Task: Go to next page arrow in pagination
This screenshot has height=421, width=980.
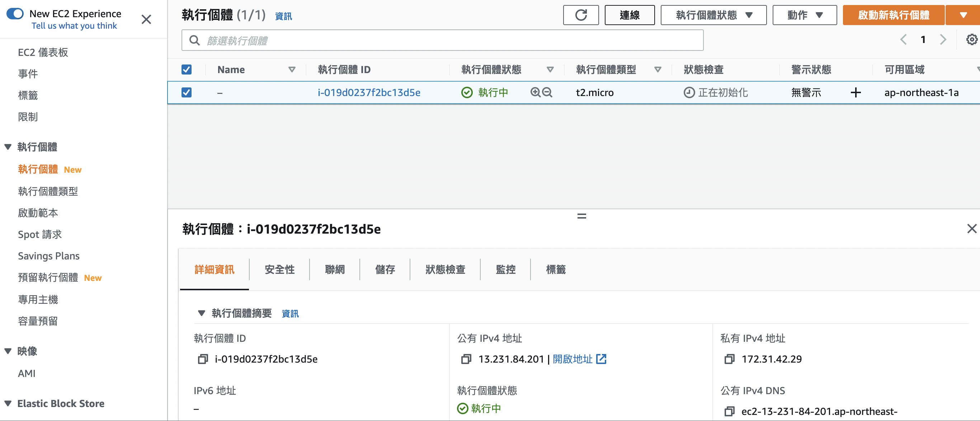Action: click(x=943, y=39)
